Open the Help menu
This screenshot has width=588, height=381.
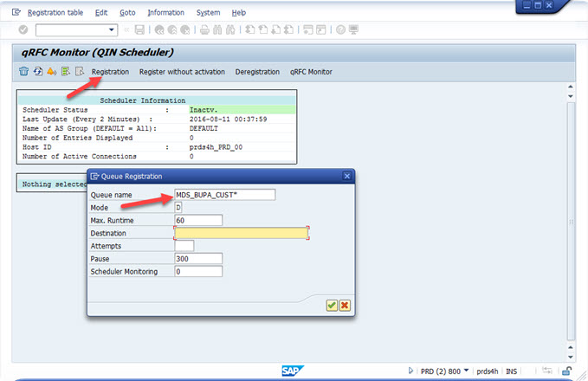click(238, 13)
